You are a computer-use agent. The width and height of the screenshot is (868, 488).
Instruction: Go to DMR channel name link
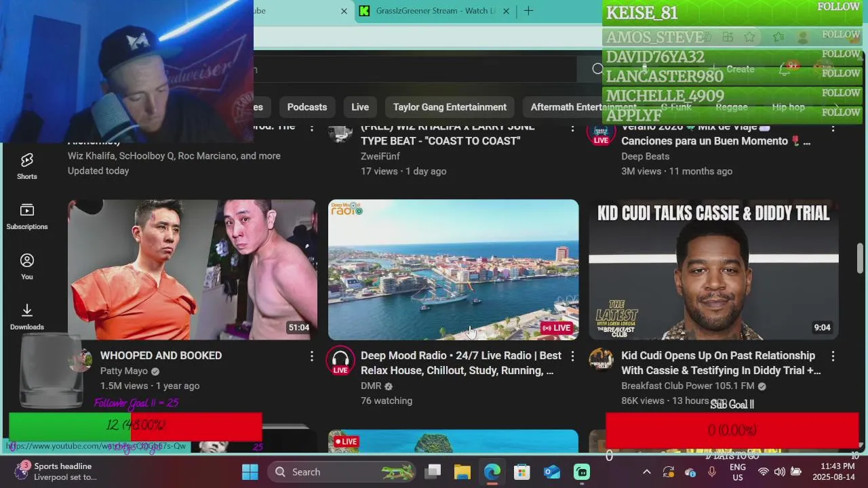coord(371,386)
